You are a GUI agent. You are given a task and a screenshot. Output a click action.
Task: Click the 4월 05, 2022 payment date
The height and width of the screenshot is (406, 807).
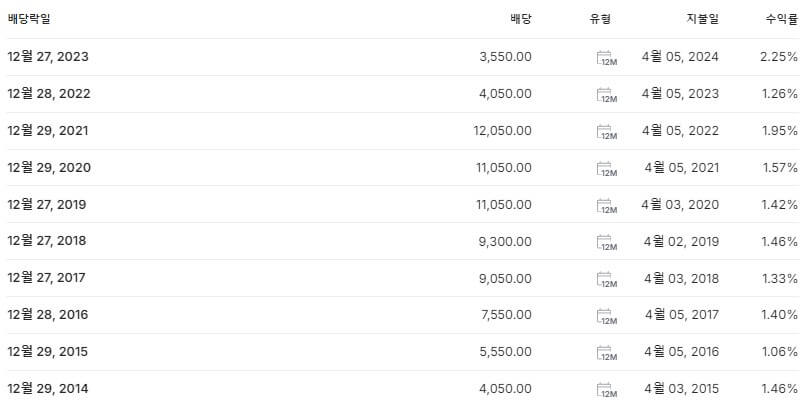click(x=680, y=131)
